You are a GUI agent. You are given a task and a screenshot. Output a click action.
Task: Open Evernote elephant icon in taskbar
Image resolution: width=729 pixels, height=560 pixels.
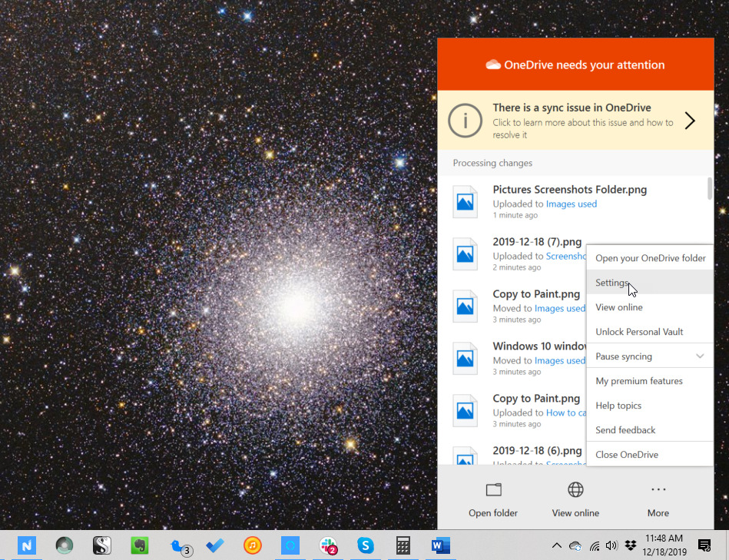[140, 545]
